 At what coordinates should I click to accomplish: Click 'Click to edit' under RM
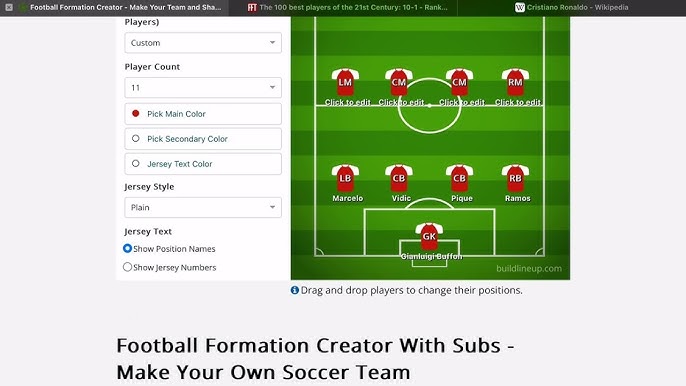(518, 102)
